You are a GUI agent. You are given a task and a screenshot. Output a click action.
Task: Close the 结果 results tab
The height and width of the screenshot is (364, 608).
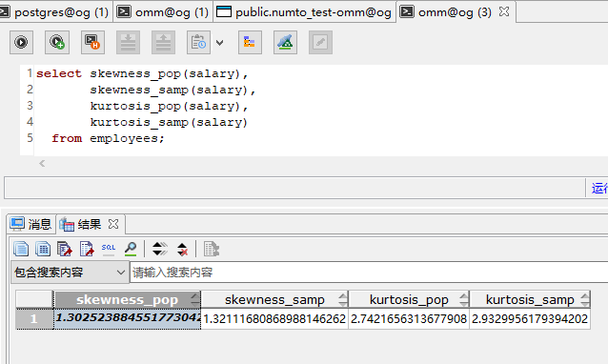[x=113, y=224]
